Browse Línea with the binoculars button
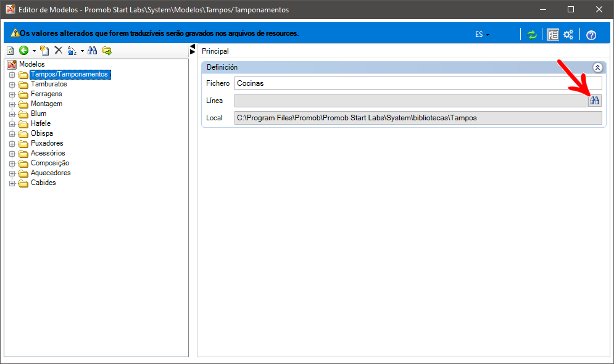This screenshot has height=364, width=614. [595, 101]
